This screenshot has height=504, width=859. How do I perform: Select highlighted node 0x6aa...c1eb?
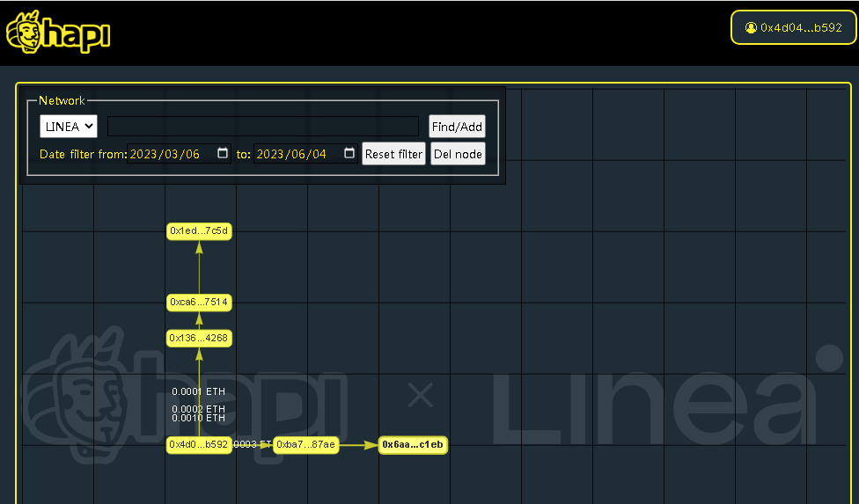click(x=413, y=444)
